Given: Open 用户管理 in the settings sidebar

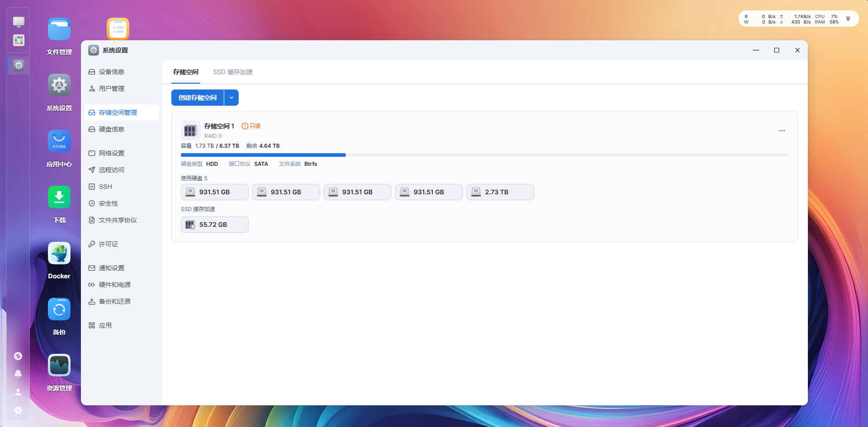Looking at the screenshot, I should point(122,89).
